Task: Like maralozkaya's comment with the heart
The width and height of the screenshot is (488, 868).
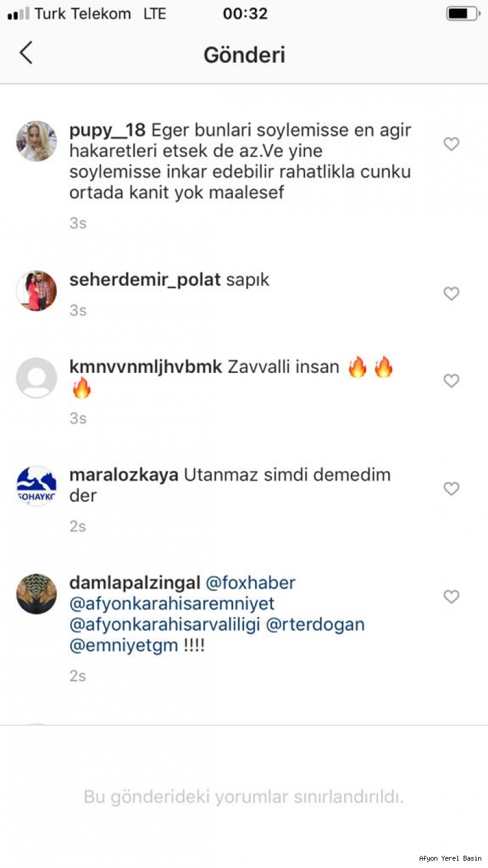Action: click(x=451, y=489)
